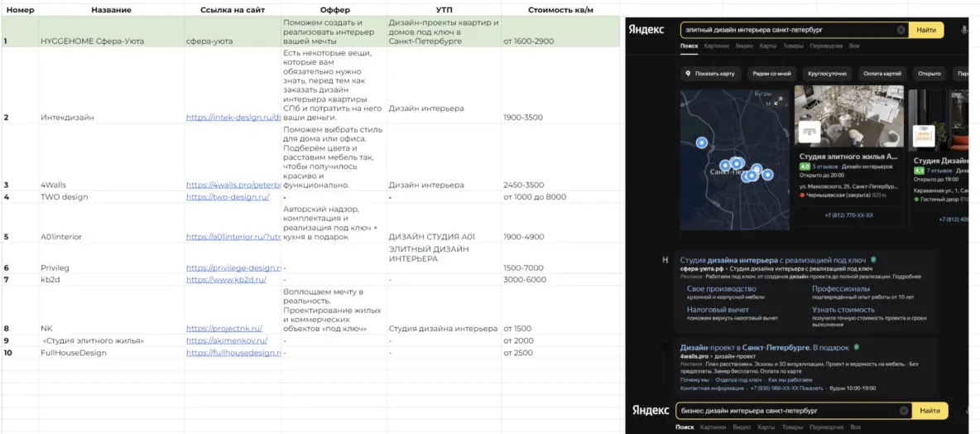
Task: Open ad 'Студия дизайна интерьера с реализацией под ключ'
Action: 773,259
